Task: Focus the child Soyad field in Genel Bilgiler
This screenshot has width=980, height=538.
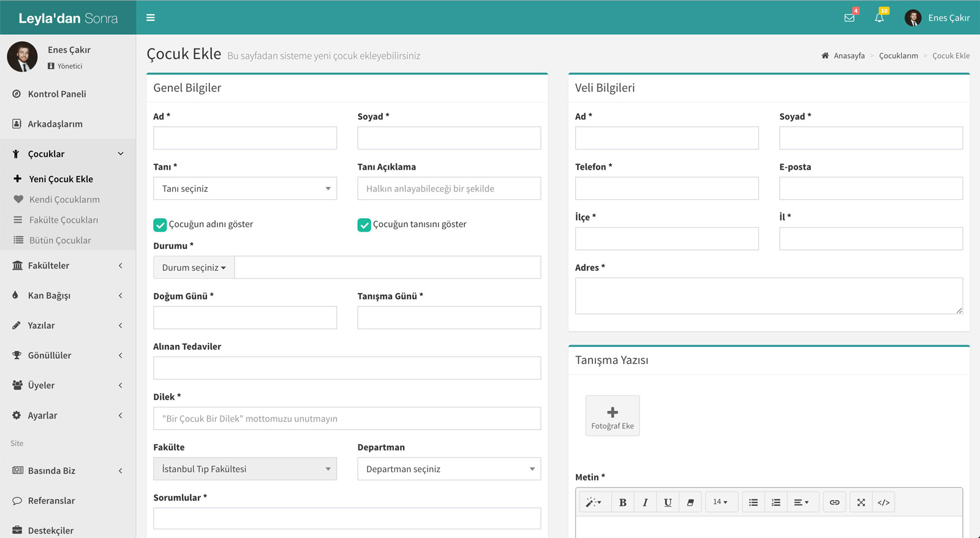Action: 449,138
